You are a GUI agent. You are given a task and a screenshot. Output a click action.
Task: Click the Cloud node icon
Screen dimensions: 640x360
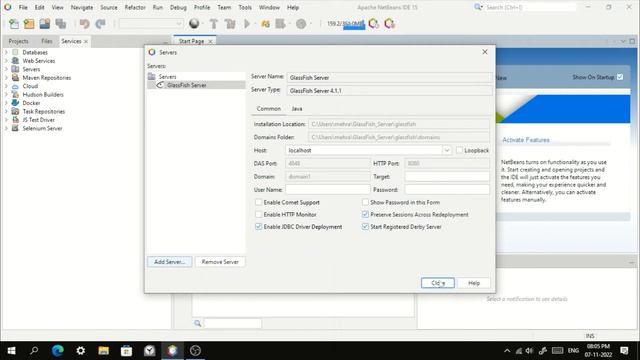tap(16, 86)
